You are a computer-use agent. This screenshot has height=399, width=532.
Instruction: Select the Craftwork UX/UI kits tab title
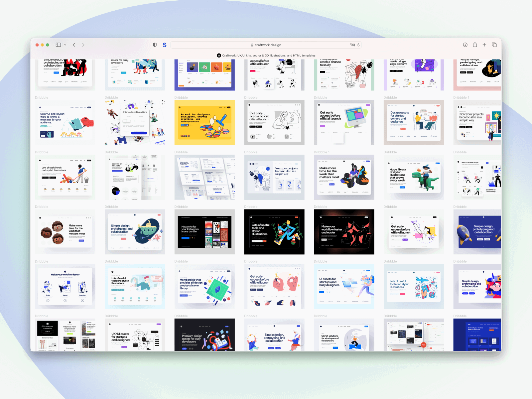(269, 56)
